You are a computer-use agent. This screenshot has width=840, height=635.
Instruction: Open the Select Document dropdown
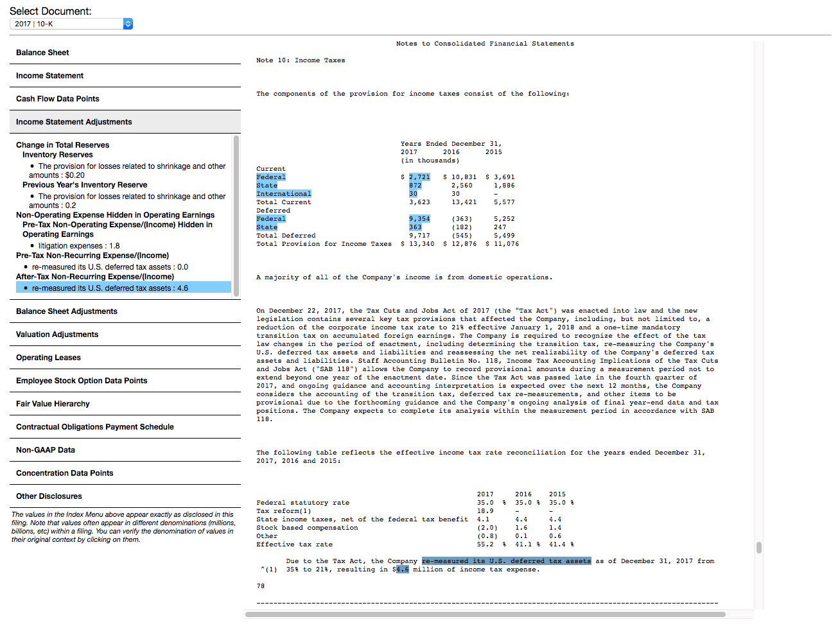(71, 24)
